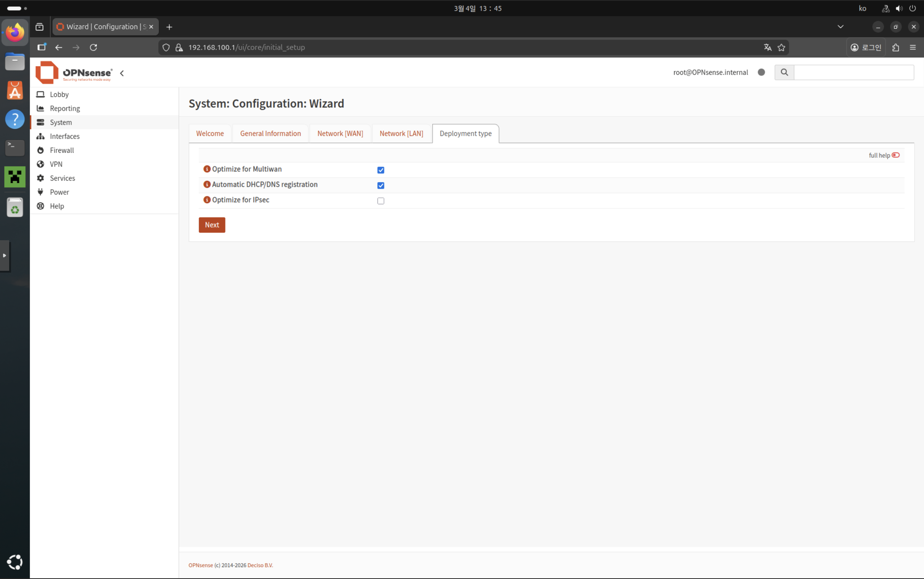Disable Automatic DHCP/DNS registration checkbox

point(380,185)
